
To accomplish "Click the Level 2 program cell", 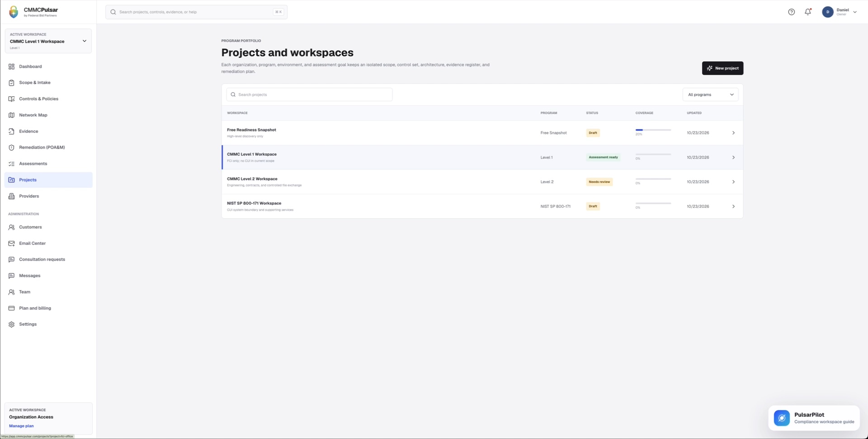I will (547, 182).
